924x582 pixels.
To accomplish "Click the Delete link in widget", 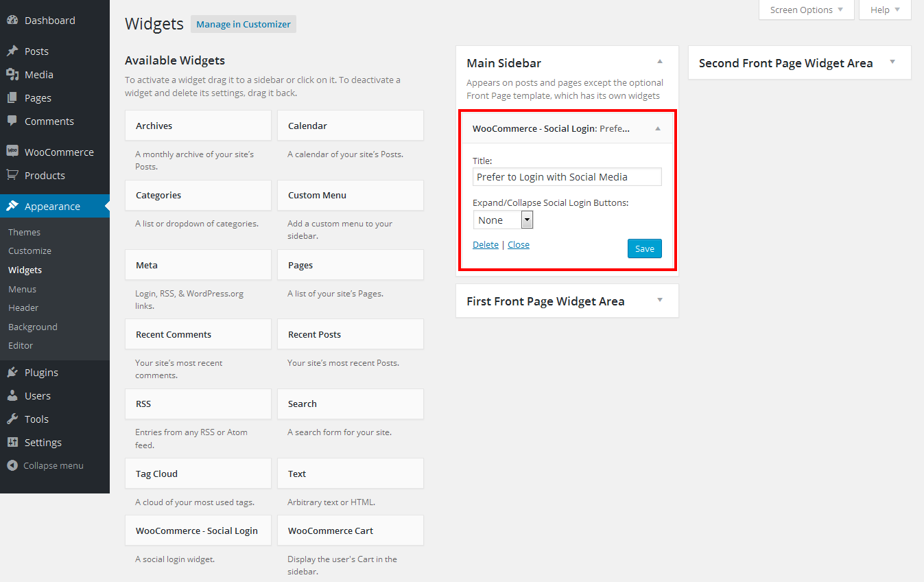I will pos(486,245).
